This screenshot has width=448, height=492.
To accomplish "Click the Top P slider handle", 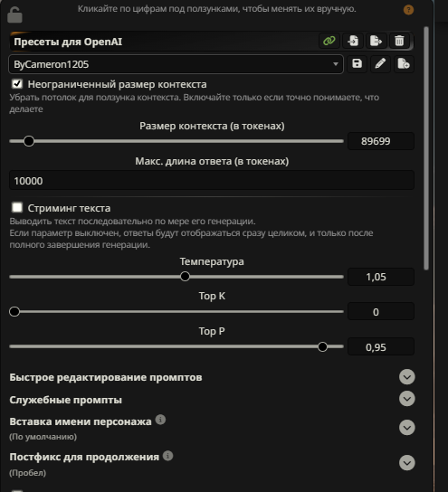I will 322,346.
